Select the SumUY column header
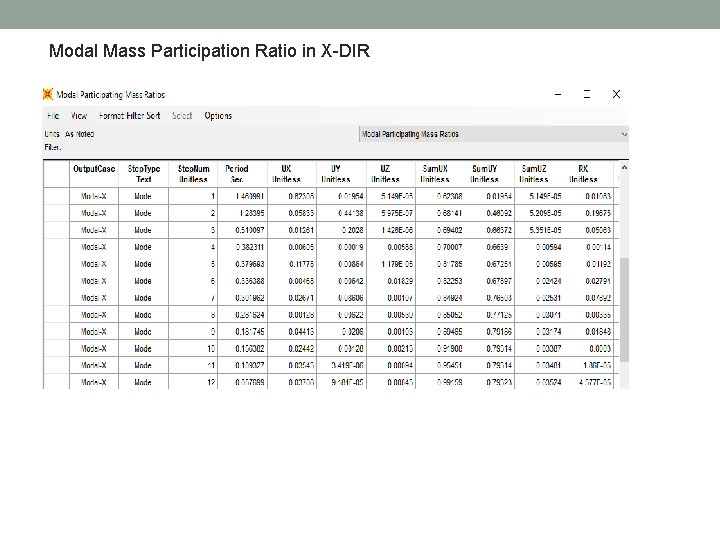 coord(490,174)
